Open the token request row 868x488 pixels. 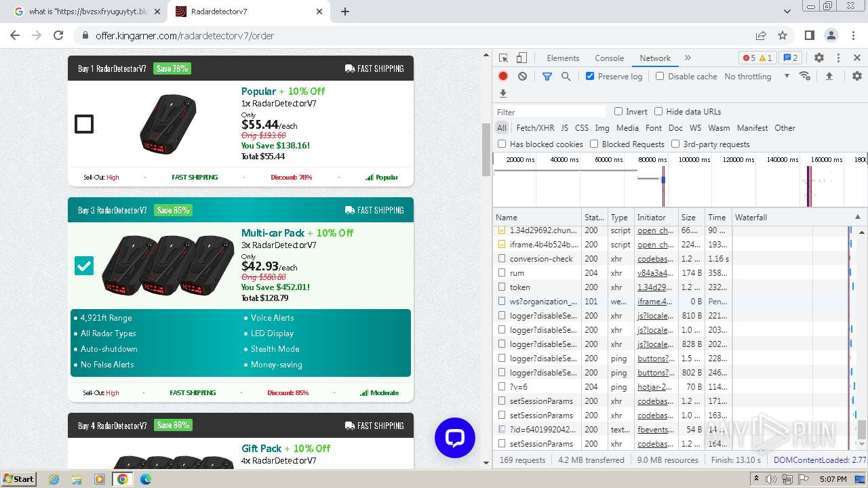[519, 287]
